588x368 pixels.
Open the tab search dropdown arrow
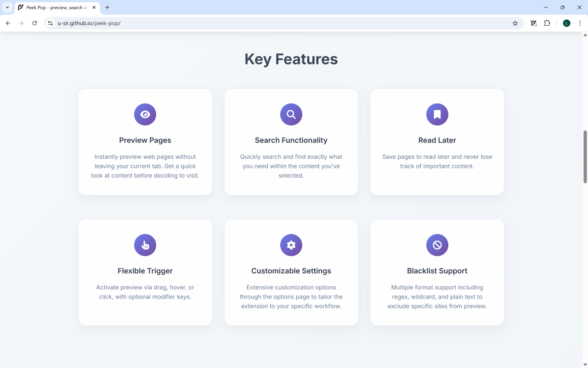tap(7, 7)
